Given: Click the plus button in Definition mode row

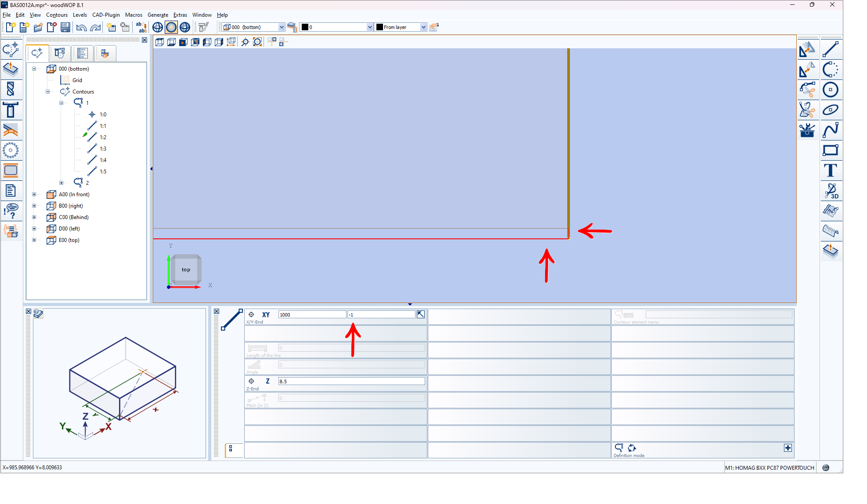Looking at the screenshot, I should coord(788,448).
